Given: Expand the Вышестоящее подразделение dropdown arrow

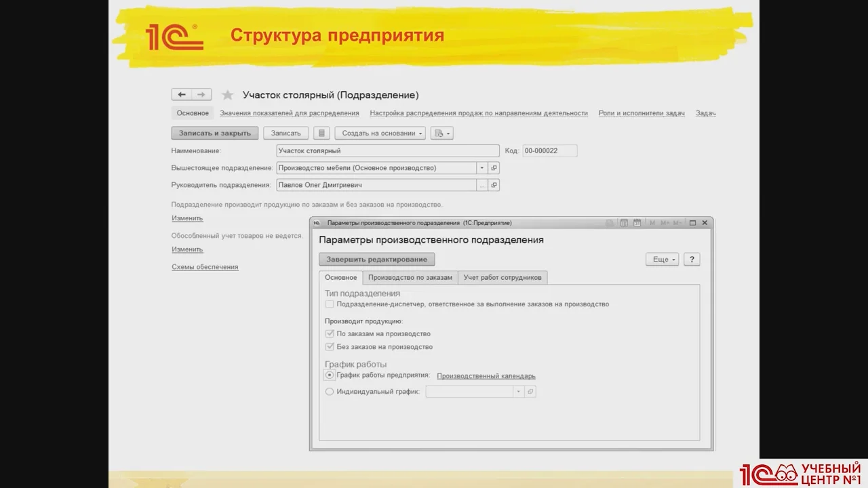Looking at the screenshot, I should (x=482, y=168).
